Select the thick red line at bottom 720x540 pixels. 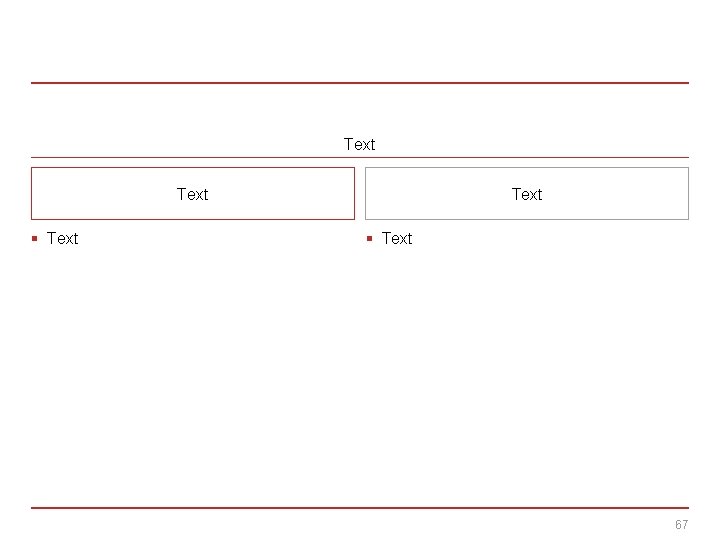[360, 508]
